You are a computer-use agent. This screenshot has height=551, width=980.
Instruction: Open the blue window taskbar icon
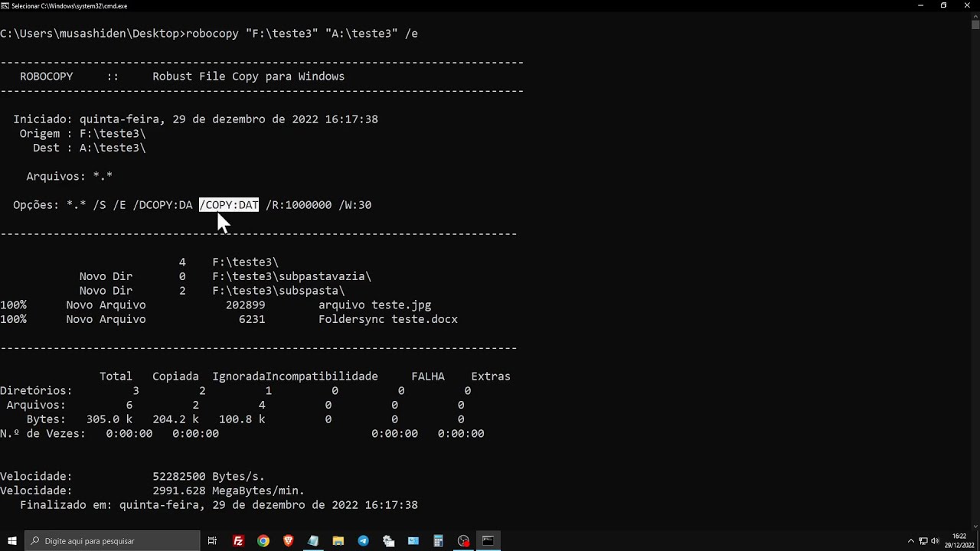[413, 541]
